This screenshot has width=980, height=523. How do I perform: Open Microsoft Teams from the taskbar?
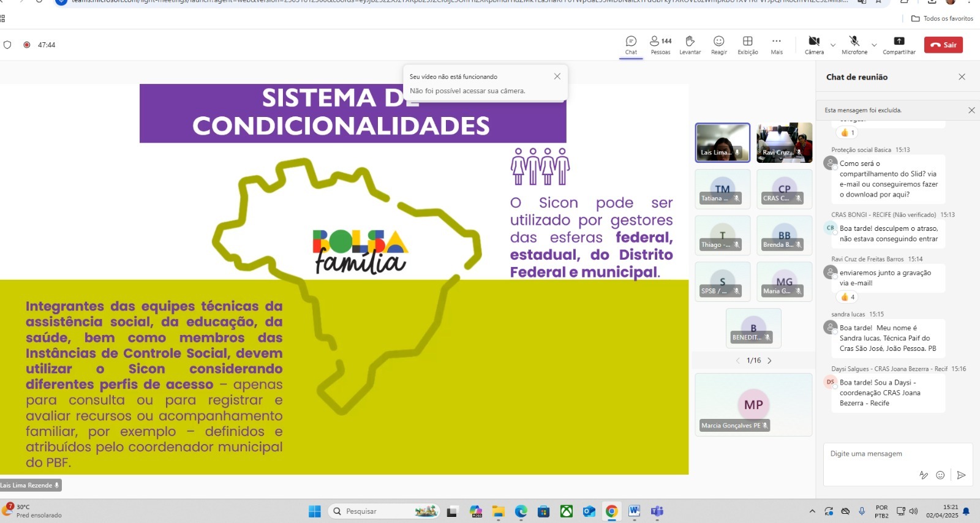coord(657,511)
